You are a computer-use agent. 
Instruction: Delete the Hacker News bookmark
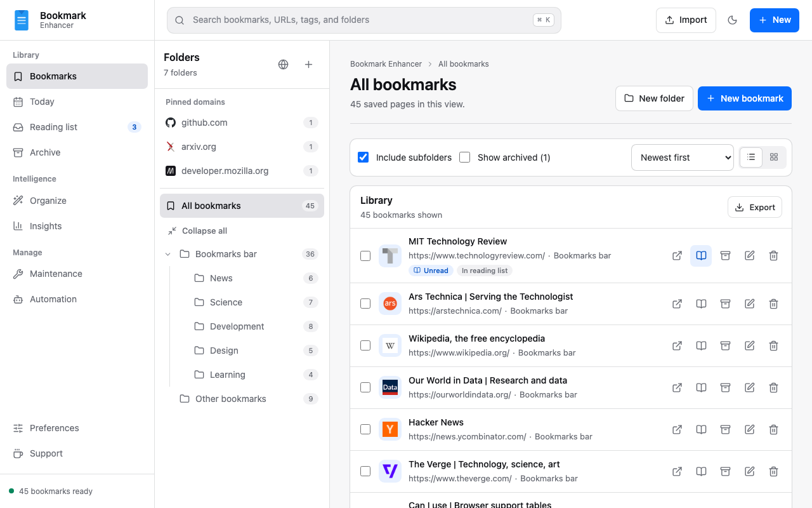point(773,429)
